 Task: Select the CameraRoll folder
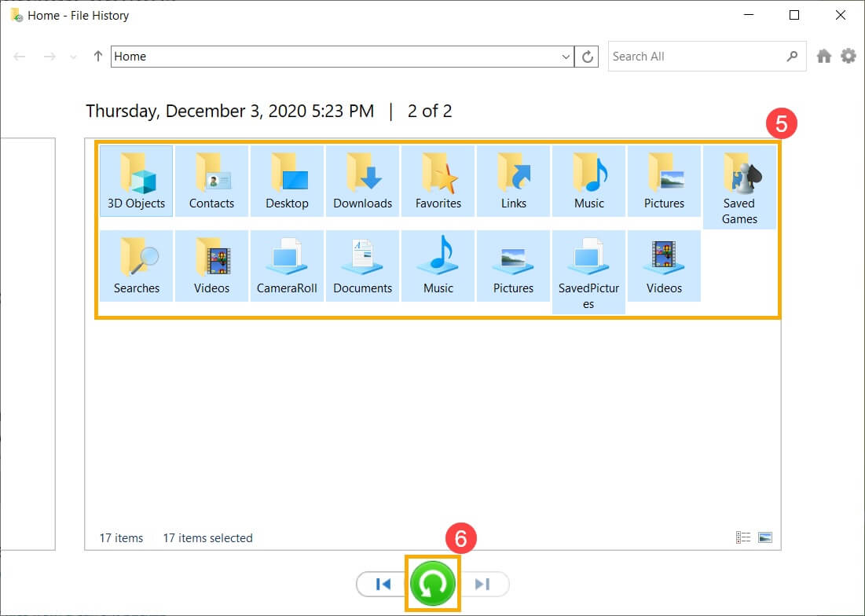tap(287, 265)
